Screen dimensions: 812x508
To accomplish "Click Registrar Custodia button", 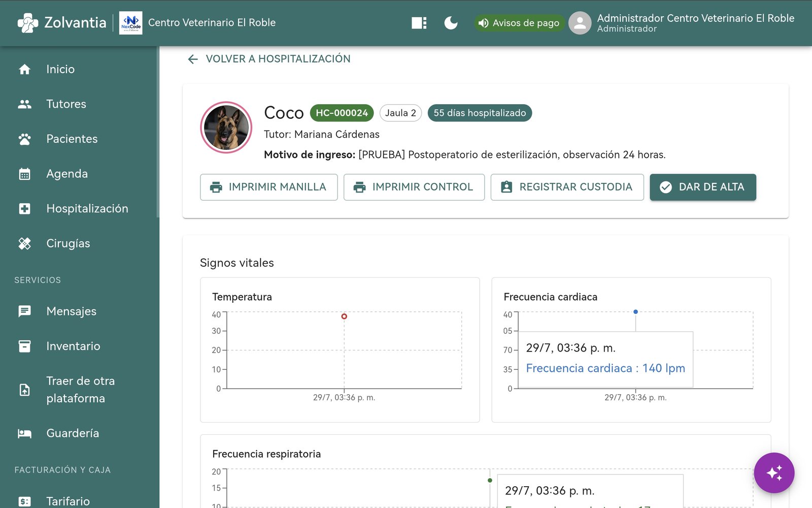I will point(567,187).
